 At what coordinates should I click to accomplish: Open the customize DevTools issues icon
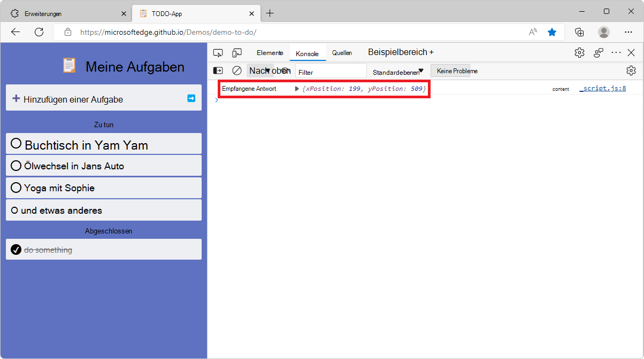tap(598, 52)
